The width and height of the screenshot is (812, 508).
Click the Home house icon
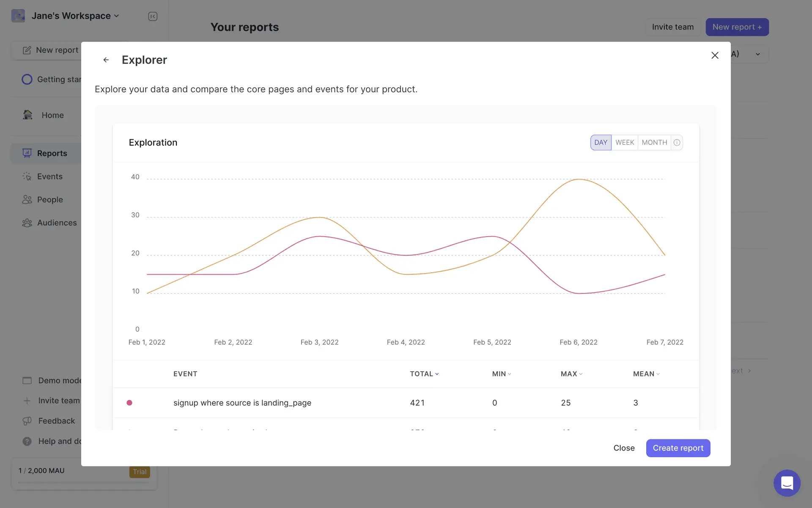click(28, 115)
